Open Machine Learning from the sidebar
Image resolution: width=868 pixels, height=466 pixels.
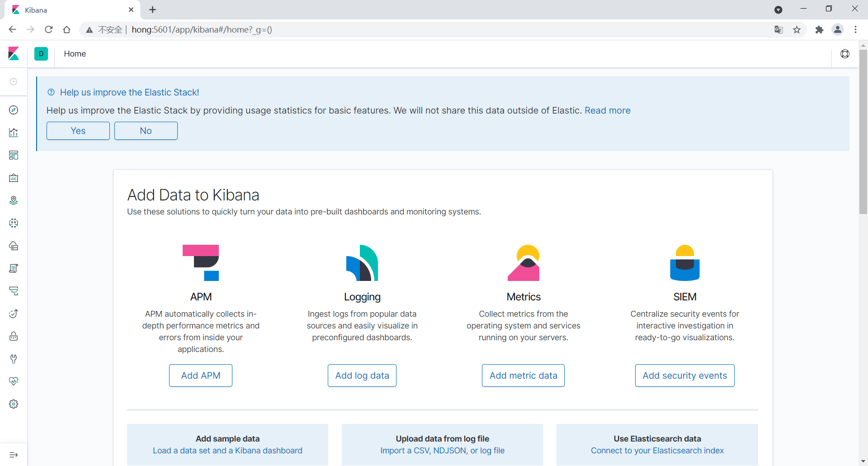tap(14, 223)
